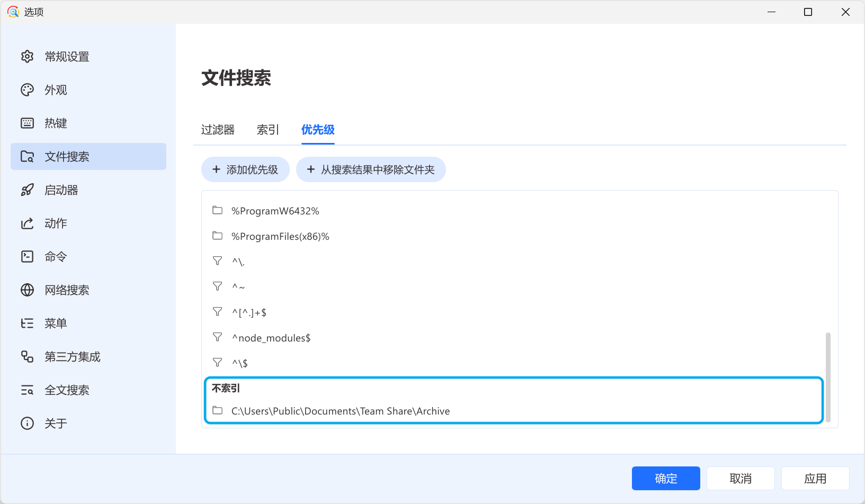Confirm with the 确定 button

pos(666,479)
